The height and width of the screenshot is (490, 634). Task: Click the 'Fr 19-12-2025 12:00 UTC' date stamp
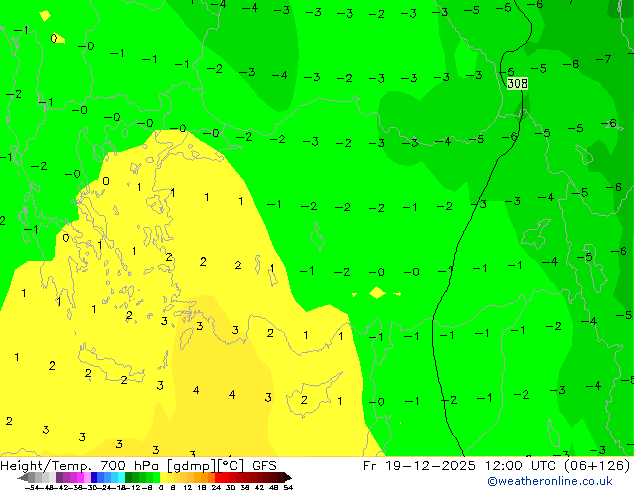[x=460, y=466]
